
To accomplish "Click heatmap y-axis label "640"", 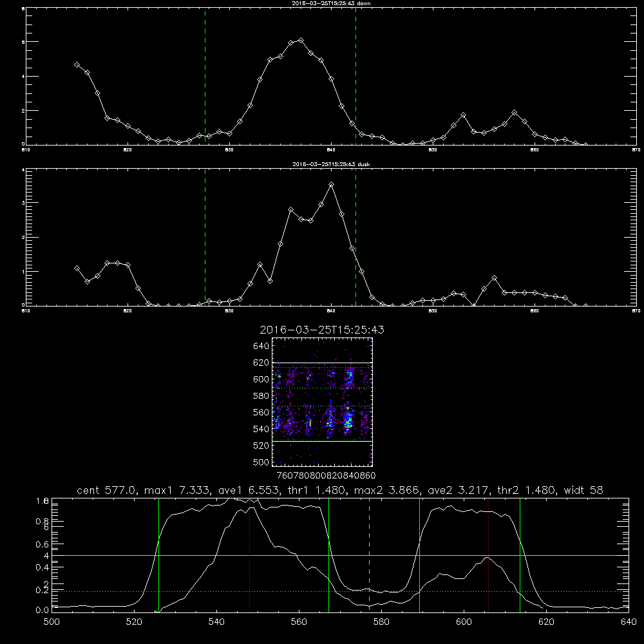I will (x=261, y=346).
